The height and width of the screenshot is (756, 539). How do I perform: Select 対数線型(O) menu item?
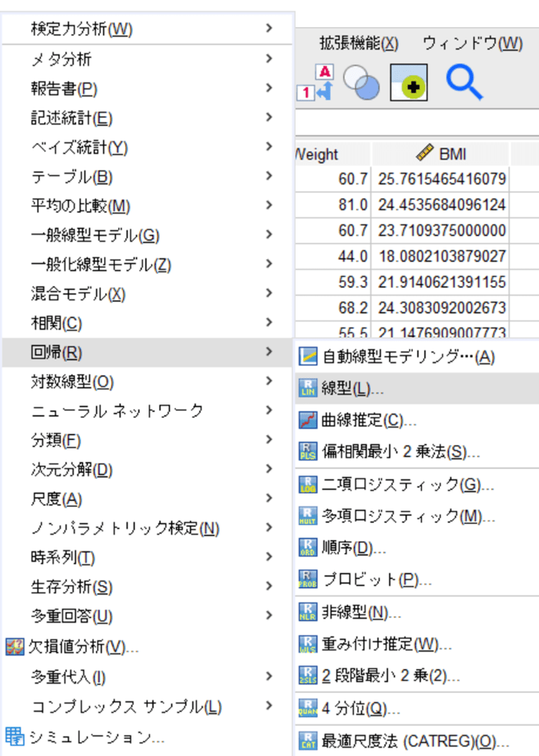click(x=148, y=382)
